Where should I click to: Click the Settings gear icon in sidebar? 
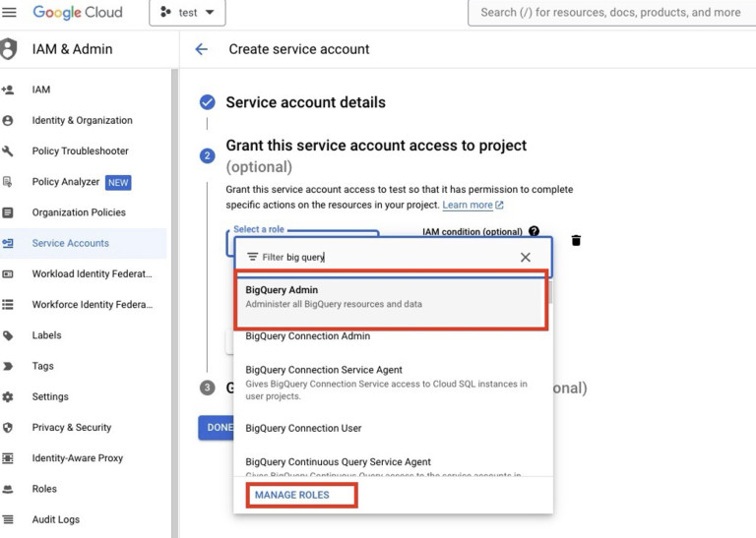pos(9,397)
